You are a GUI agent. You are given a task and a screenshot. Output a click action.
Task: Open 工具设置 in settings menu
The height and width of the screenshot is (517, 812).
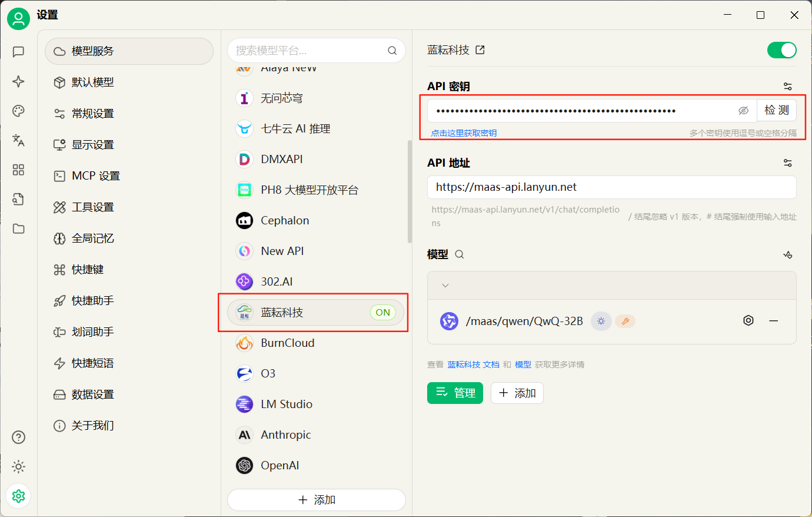129,207
